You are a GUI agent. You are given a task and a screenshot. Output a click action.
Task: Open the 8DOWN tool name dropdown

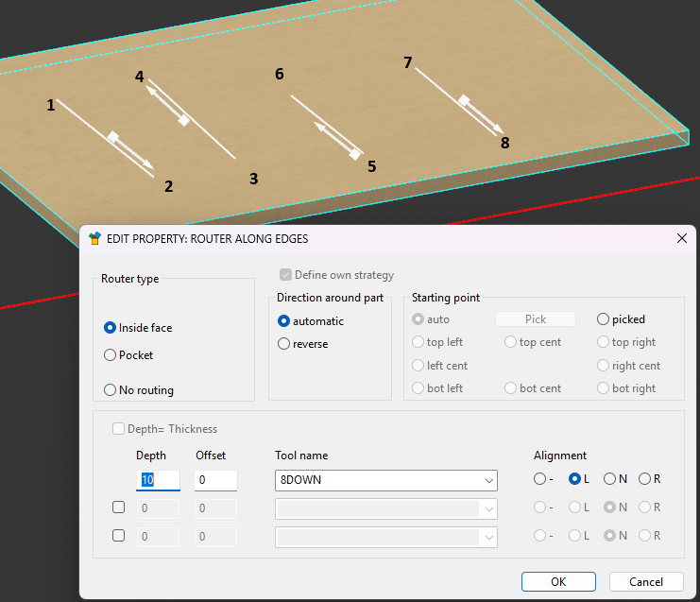tap(487, 480)
